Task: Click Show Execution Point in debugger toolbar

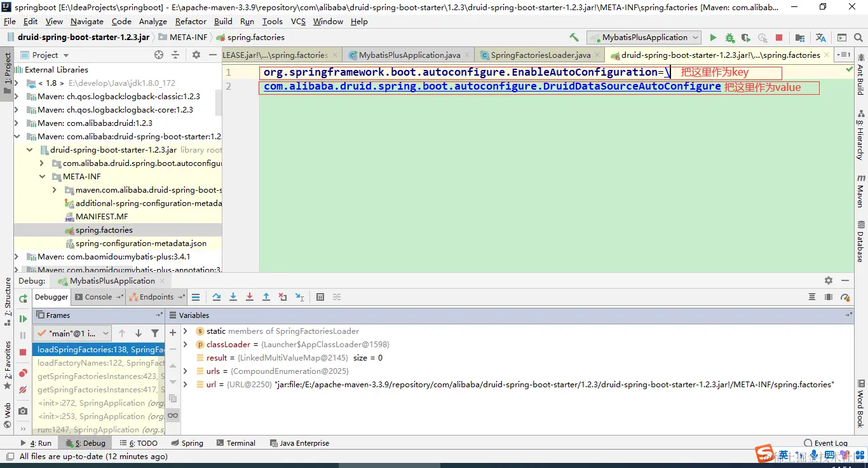Action: (196, 297)
